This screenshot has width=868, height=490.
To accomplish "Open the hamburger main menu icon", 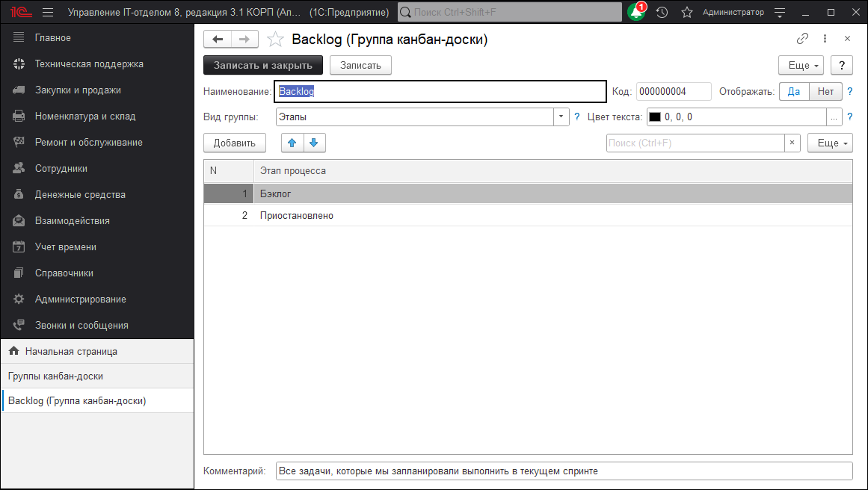I will pyautogui.click(x=48, y=13).
